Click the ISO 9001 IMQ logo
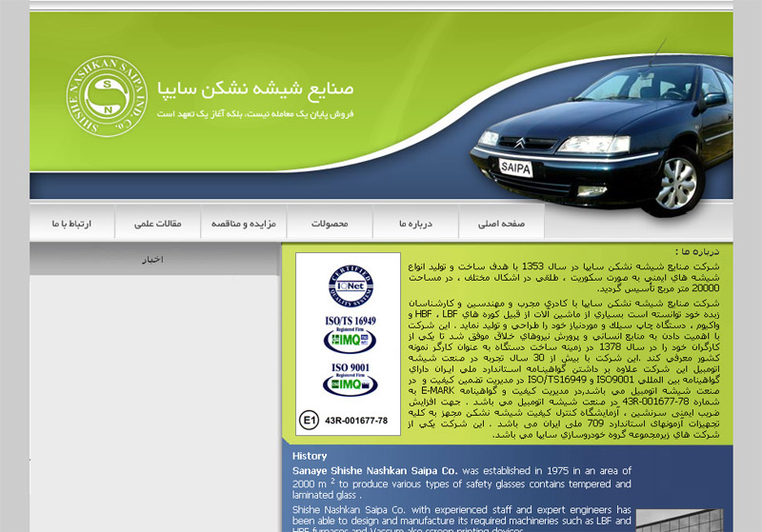The image size is (762, 532). point(350,380)
